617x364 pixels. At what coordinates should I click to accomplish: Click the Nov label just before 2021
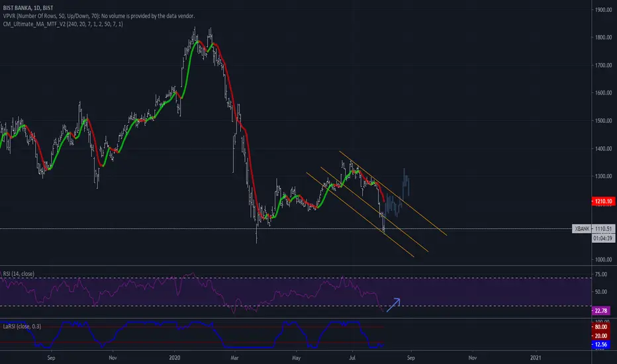pyautogui.click(x=473, y=357)
